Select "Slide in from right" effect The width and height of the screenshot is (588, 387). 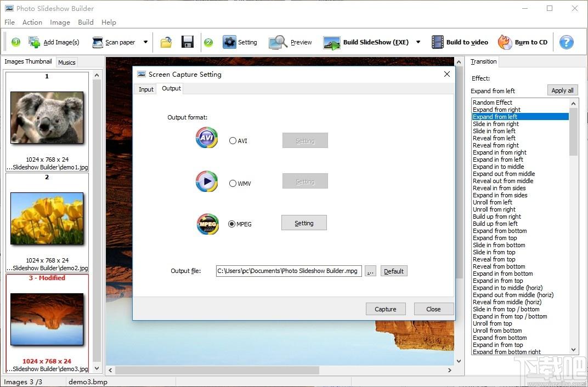point(521,124)
